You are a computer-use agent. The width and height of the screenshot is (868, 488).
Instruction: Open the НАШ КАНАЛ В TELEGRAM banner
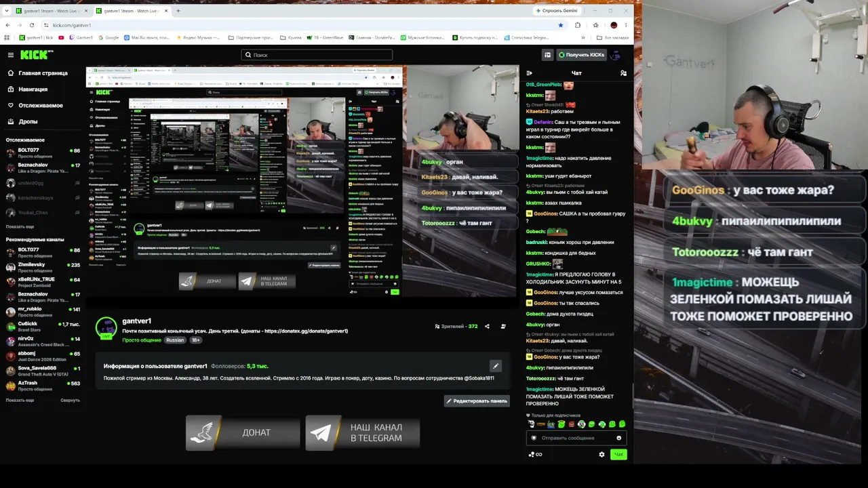click(363, 432)
